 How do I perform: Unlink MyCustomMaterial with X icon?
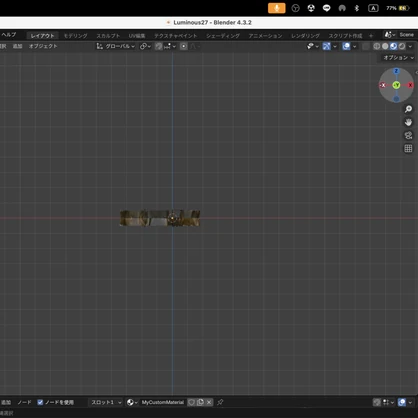209,402
